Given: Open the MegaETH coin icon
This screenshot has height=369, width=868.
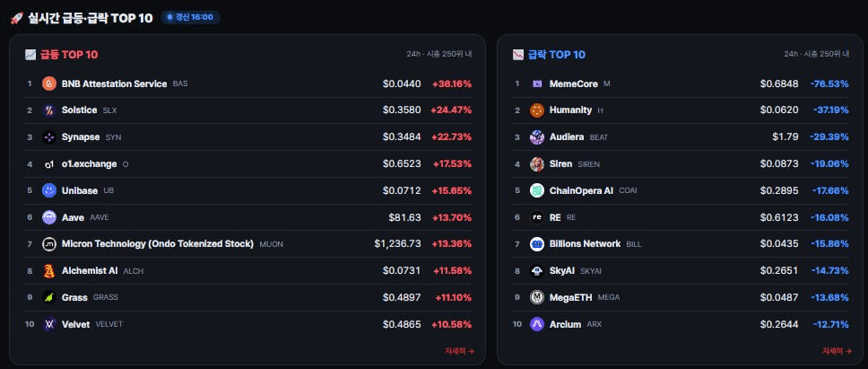Looking at the screenshot, I should click(537, 297).
